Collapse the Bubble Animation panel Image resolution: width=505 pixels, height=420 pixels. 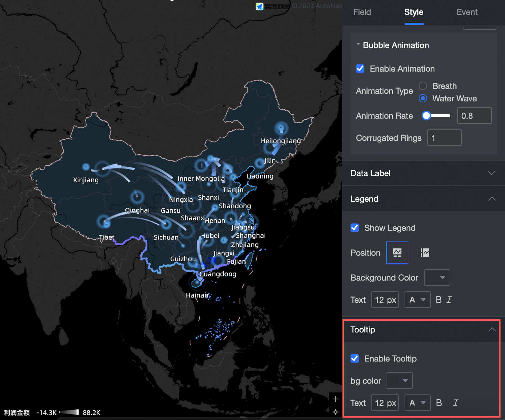[358, 44]
